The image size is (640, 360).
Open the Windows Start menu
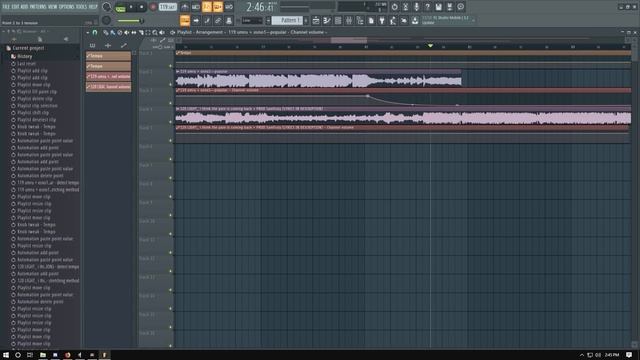[x=6, y=355]
